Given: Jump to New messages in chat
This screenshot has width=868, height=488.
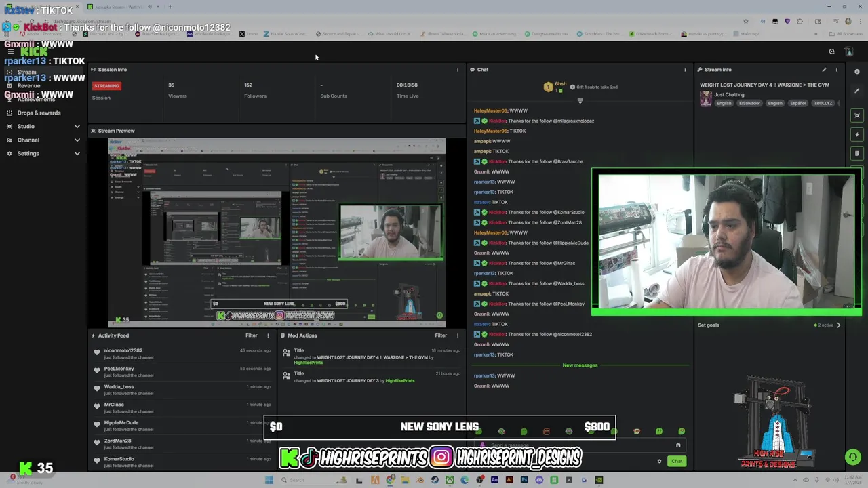Looking at the screenshot, I should (580, 365).
